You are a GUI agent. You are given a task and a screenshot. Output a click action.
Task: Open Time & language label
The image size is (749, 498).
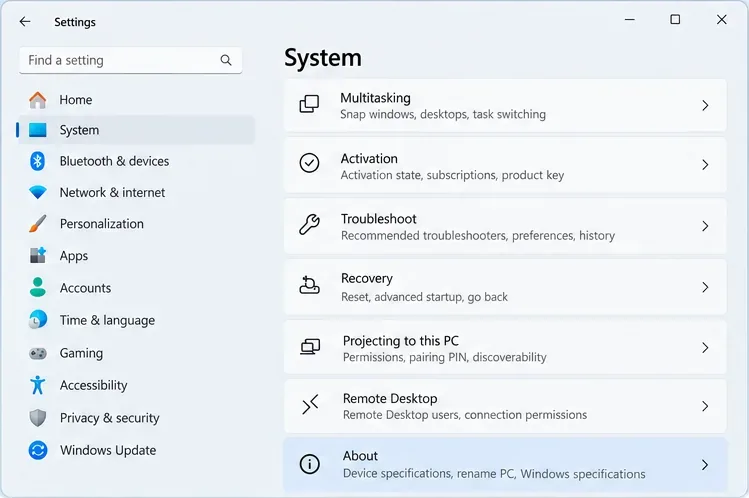107,320
